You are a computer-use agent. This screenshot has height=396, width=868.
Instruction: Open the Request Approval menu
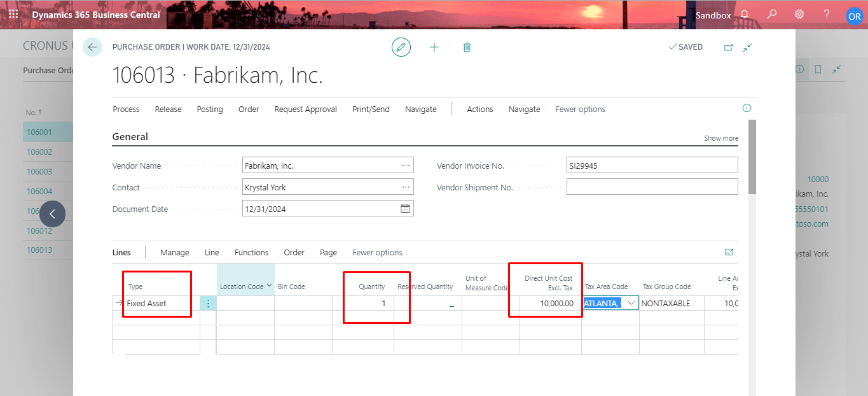tap(306, 109)
